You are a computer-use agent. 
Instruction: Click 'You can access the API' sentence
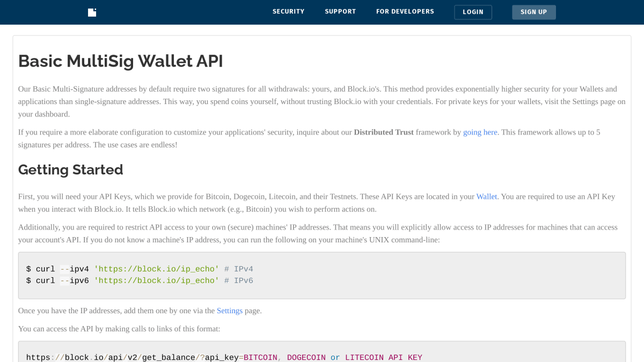coord(119,328)
